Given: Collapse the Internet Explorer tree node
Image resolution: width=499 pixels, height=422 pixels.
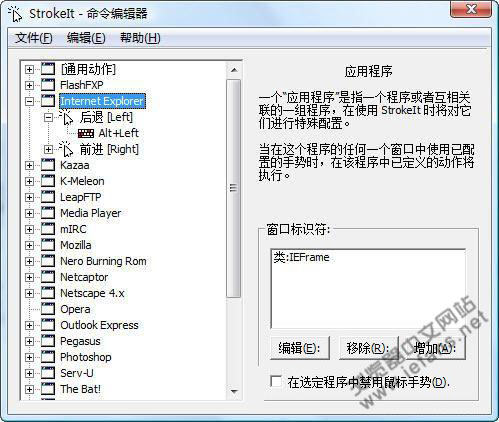Looking at the screenshot, I should click(29, 101).
